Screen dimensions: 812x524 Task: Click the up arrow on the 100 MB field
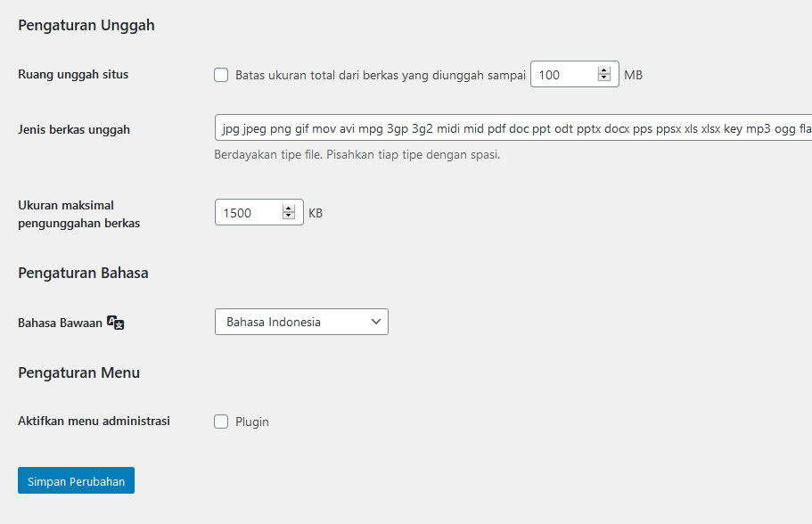603,71
